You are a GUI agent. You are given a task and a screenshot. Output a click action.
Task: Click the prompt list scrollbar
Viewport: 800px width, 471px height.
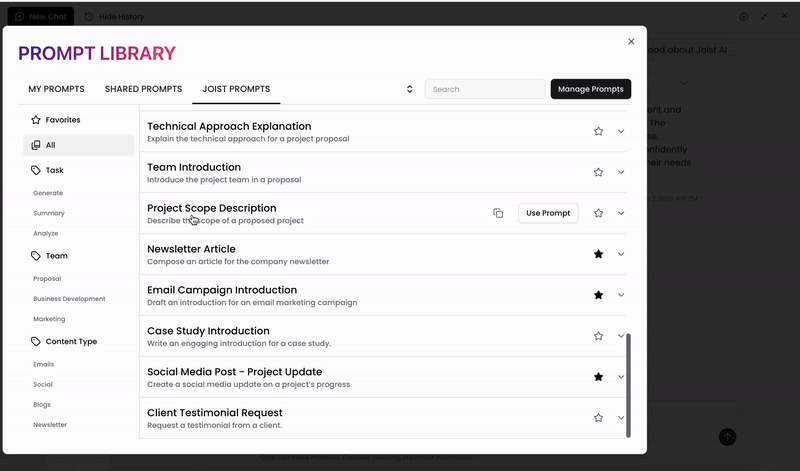pyautogui.click(x=628, y=385)
